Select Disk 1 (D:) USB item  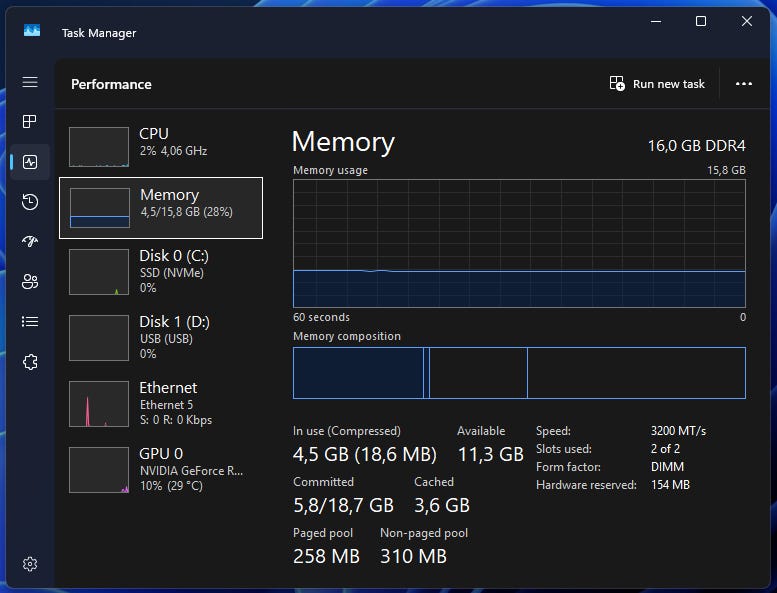click(161, 337)
